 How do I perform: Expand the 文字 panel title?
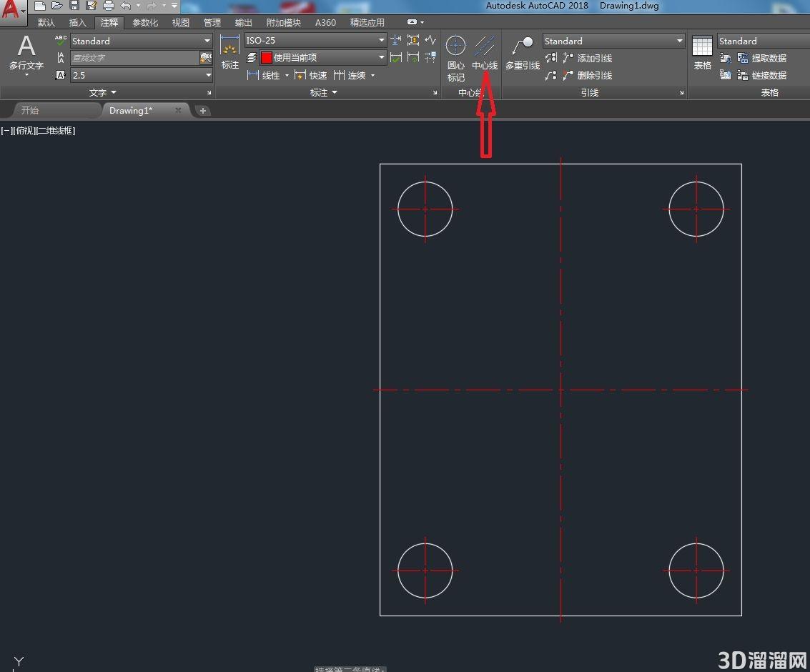click(102, 92)
